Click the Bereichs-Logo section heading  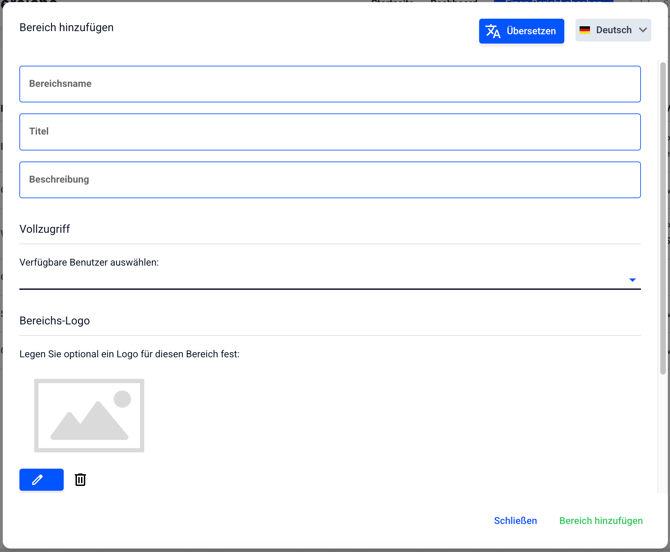55,321
